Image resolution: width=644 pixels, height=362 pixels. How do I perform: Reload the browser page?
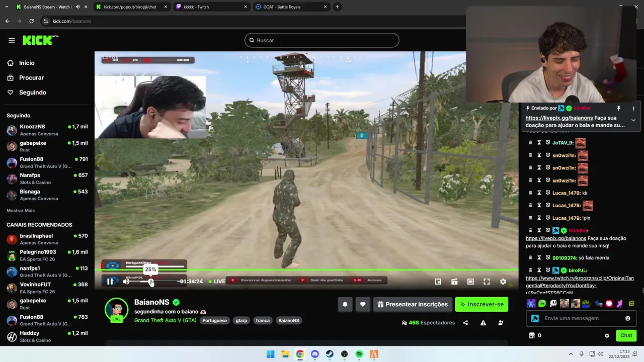(31, 21)
